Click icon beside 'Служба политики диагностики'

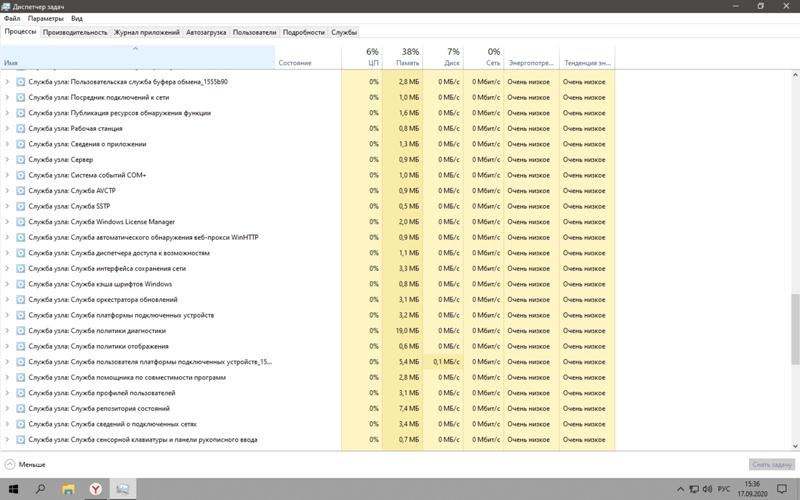pyautogui.click(x=20, y=331)
